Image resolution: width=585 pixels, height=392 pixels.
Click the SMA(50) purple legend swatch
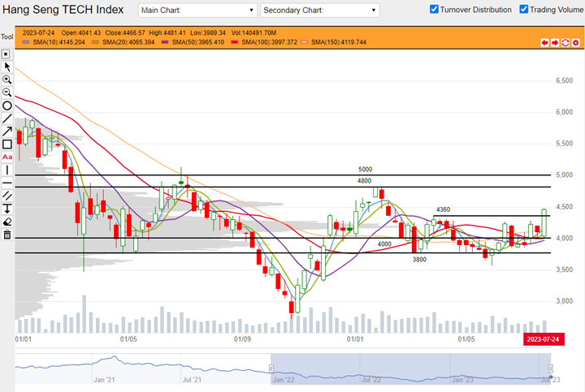(165, 42)
